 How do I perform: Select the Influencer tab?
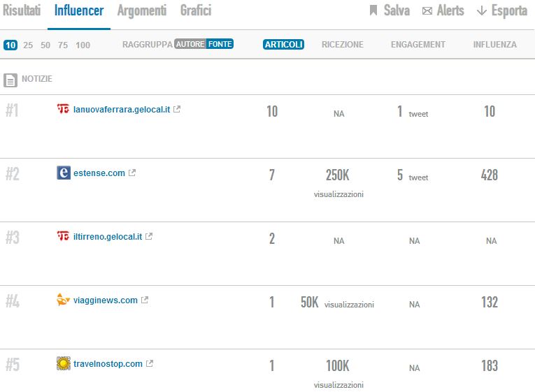tap(79, 10)
